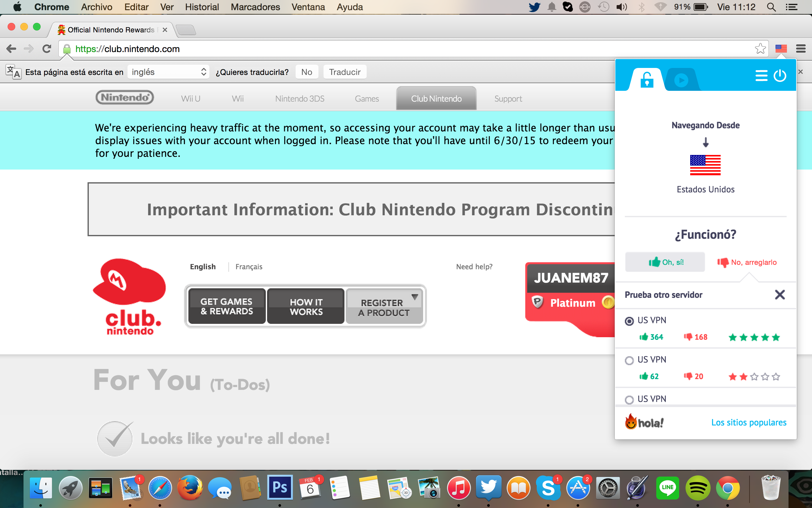Click the hola! flame logo
Screen dimensions: 812x508
point(644,422)
